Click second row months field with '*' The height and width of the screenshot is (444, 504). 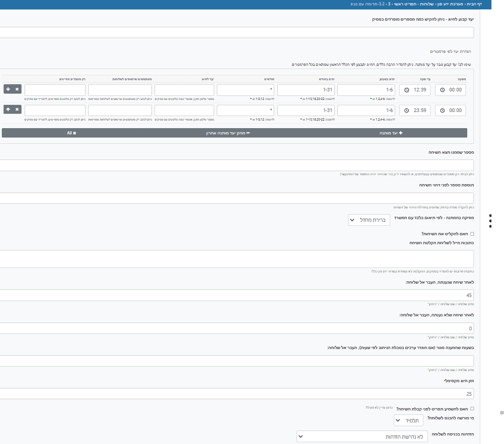pos(246,111)
